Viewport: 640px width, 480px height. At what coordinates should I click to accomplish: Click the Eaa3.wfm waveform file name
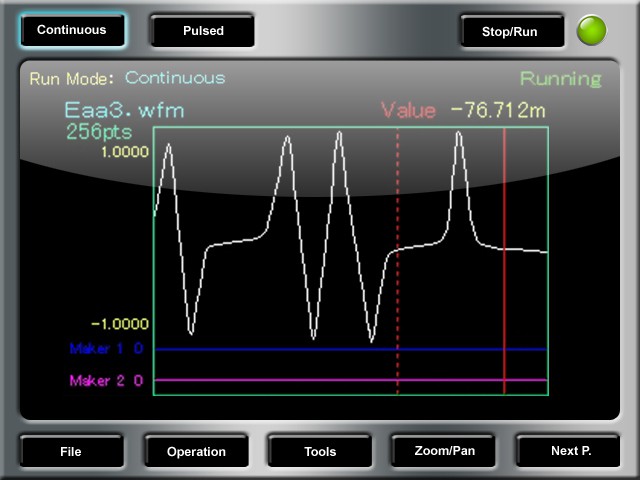tap(125, 110)
